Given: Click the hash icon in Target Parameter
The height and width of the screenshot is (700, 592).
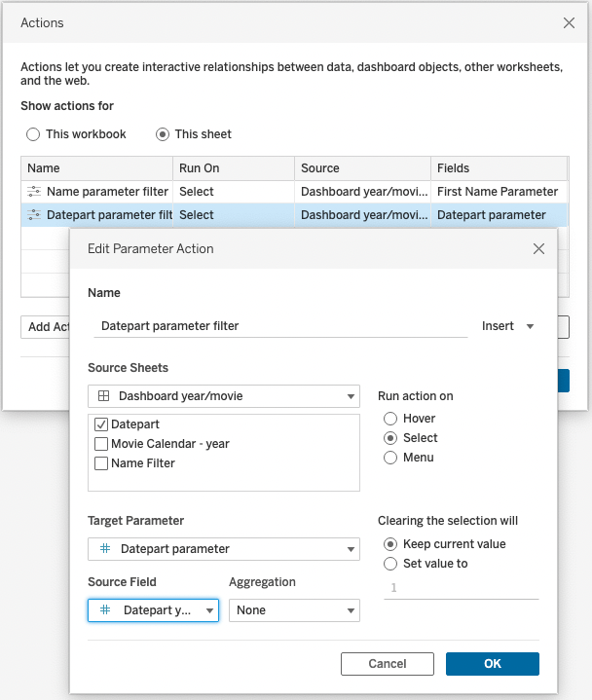Looking at the screenshot, I should point(105,549).
